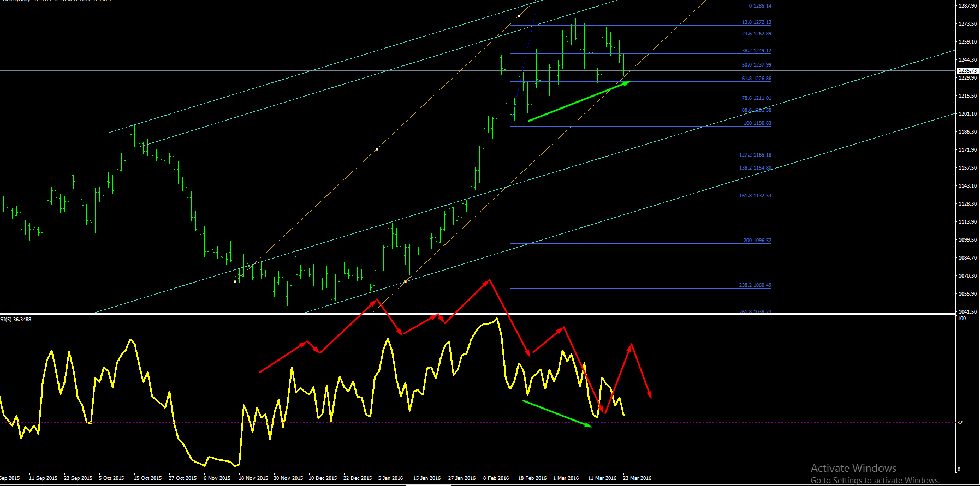This screenshot has width=980, height=486.
Task: Click price axis value 1070.30
Action: (x=968, y=276)
